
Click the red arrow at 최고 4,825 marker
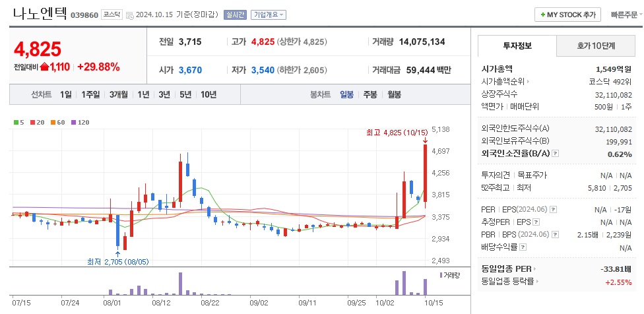tap(425, 140)
